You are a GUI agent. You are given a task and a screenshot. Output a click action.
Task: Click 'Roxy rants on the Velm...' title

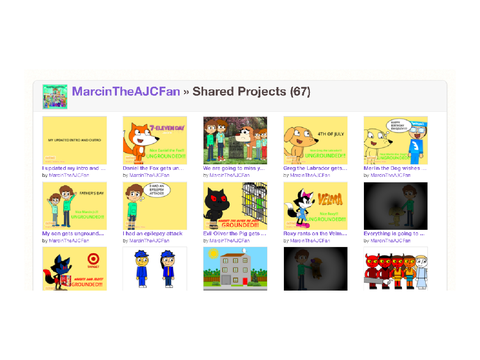pyautogui.click(x=315, y=234)
